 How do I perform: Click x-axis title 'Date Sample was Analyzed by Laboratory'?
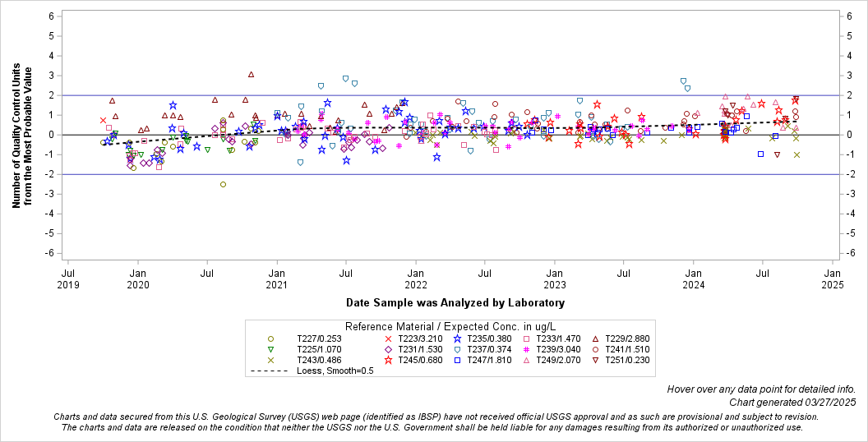point(455,302)
